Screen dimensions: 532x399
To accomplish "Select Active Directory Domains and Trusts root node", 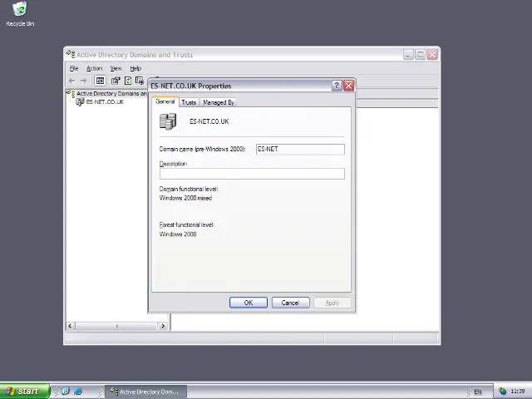I will [x=111, y=93].
